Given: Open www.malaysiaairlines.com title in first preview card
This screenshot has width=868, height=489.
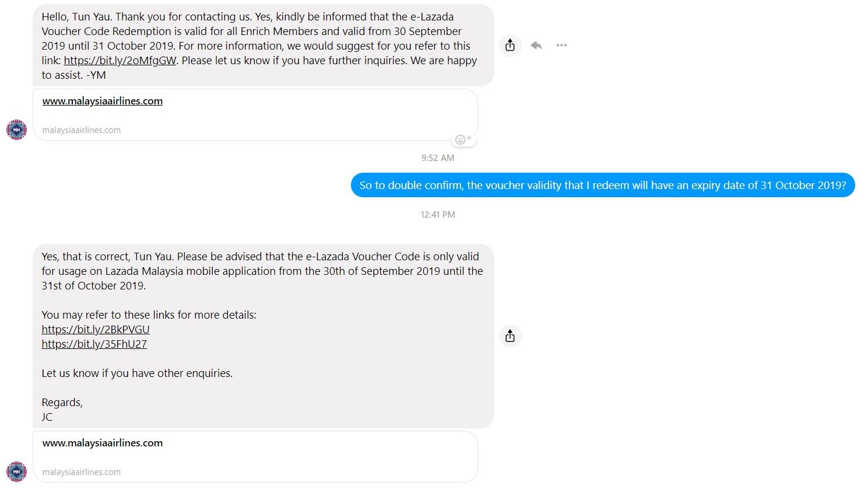Looking at the screenshot, I should click(103, 101).
